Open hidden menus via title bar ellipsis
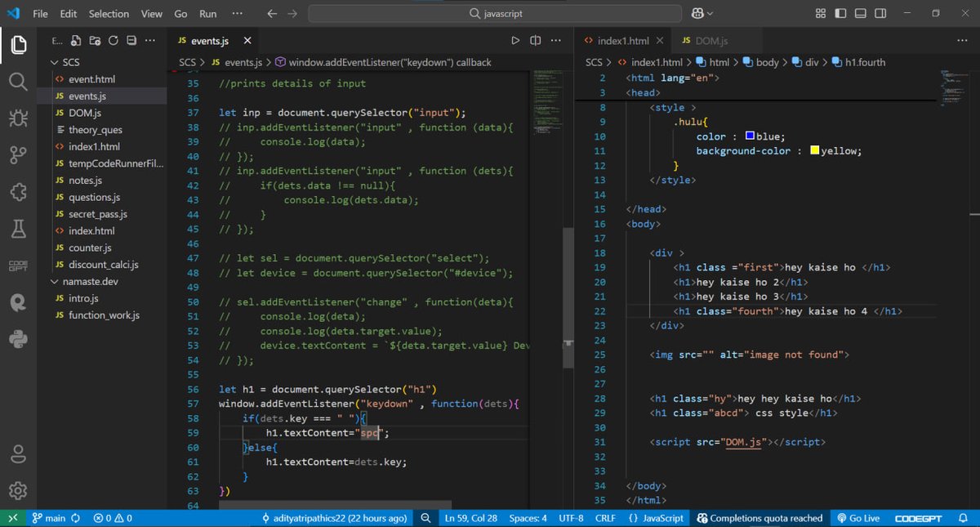The height and width of the screenshot is (527, 980). (237, 14)
